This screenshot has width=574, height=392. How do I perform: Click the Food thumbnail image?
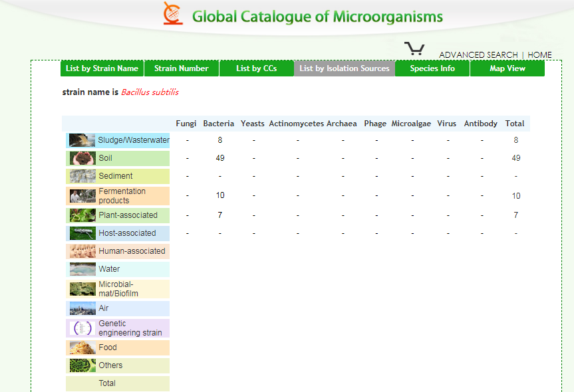(82, 347)
